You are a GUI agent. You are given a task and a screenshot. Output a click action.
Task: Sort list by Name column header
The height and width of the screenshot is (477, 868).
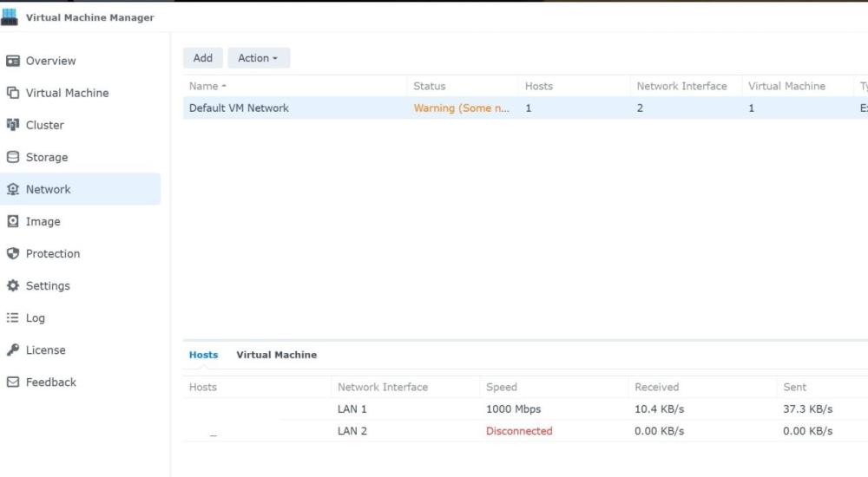[x=205, y=86]
